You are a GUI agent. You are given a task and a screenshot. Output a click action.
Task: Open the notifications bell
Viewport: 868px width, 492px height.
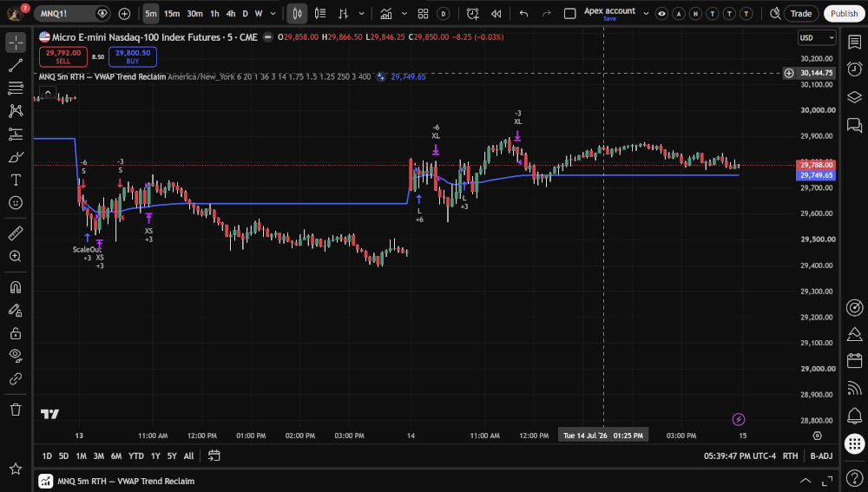point(854,415)
